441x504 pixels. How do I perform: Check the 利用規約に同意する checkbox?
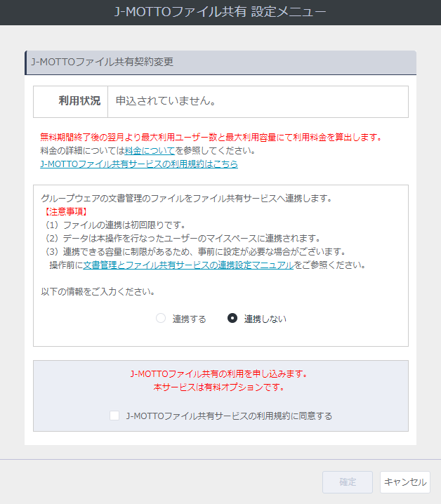[114, 416]
